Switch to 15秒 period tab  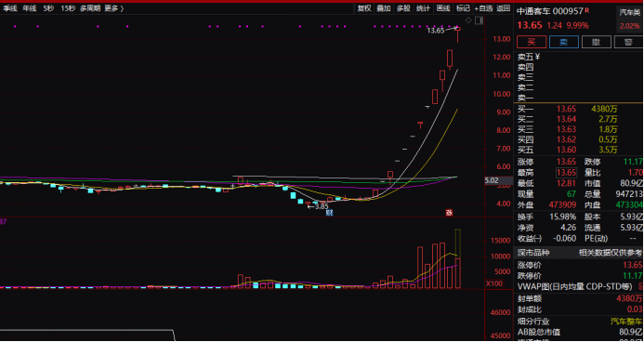[x=68, y=8]
